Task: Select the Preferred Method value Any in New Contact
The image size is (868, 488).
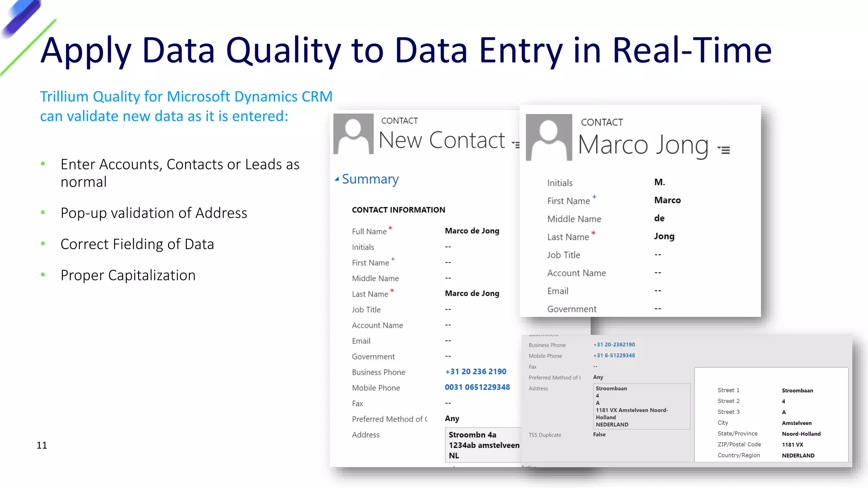Action: pyautogui.click(x=452, y=419)
